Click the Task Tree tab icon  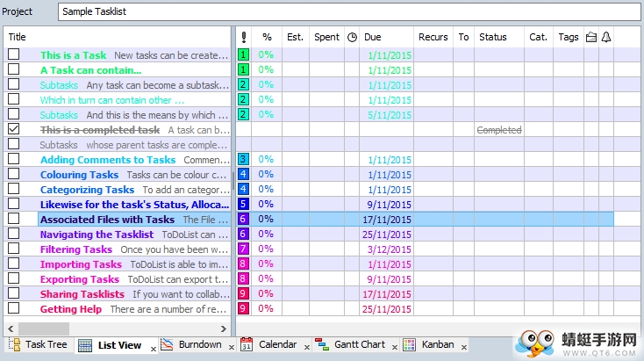point(14,344)
